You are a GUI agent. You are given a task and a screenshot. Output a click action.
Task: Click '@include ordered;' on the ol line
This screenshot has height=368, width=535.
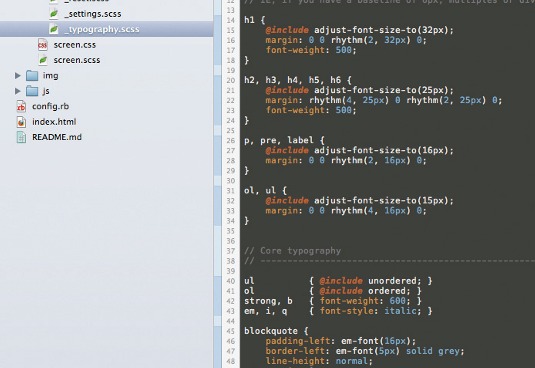tap(365, 291)
